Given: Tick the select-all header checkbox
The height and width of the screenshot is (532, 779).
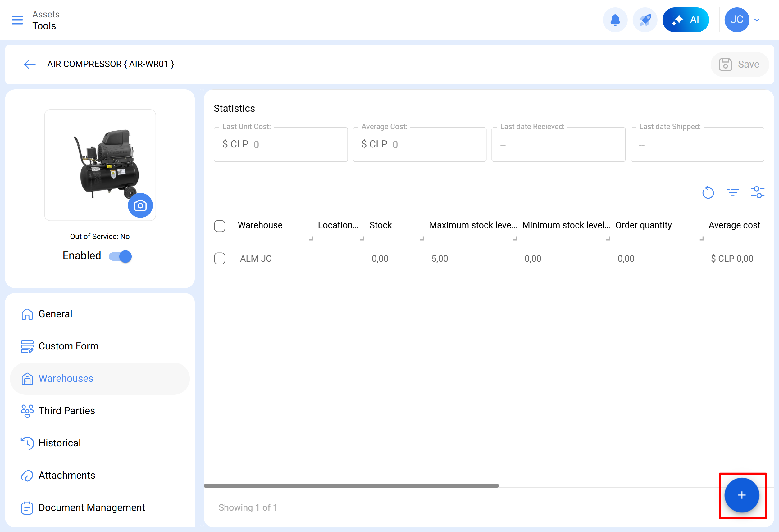Looking at the screenshot, I should coord(220,226).
